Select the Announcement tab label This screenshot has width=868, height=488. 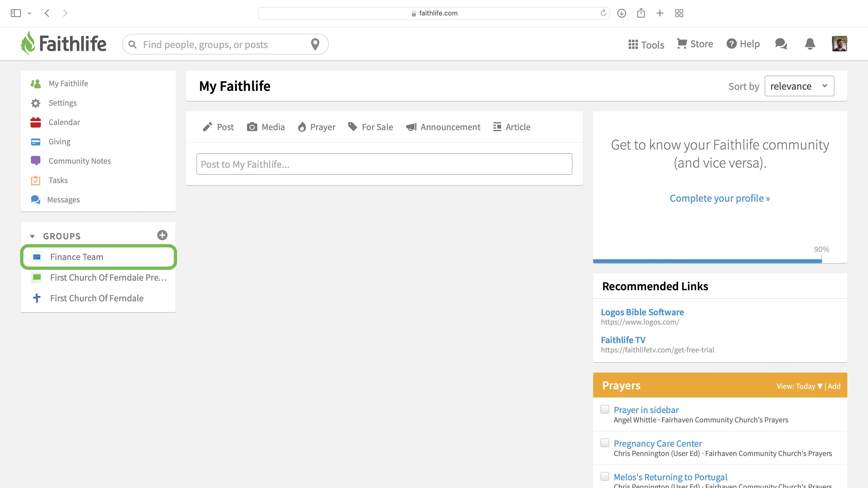click(451, 127)
